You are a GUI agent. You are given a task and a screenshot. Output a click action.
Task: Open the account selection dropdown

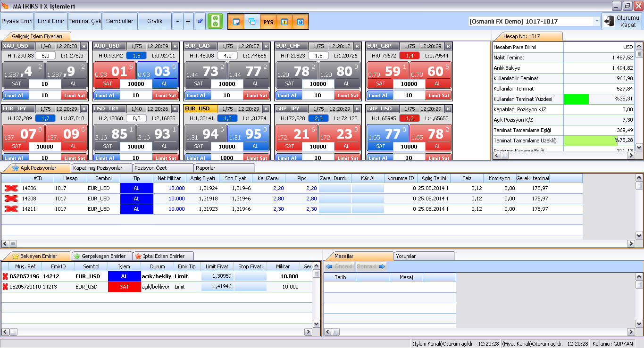[x=596, y=21]
